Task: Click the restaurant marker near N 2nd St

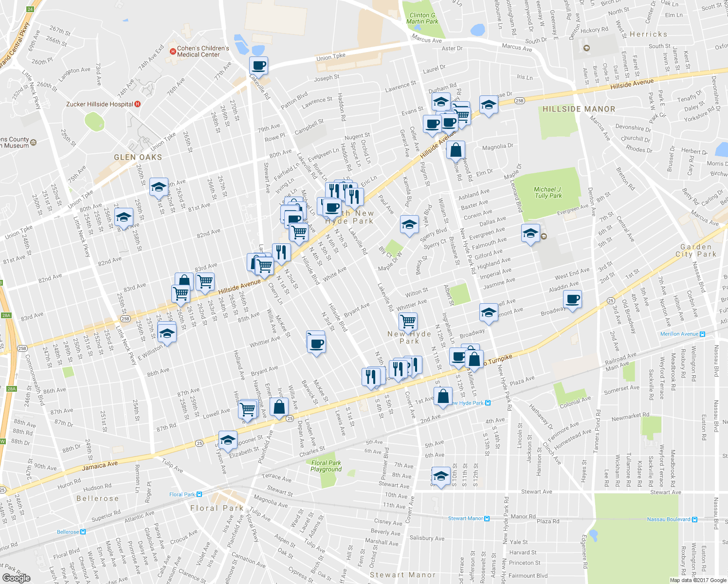Action: [281, 253]
